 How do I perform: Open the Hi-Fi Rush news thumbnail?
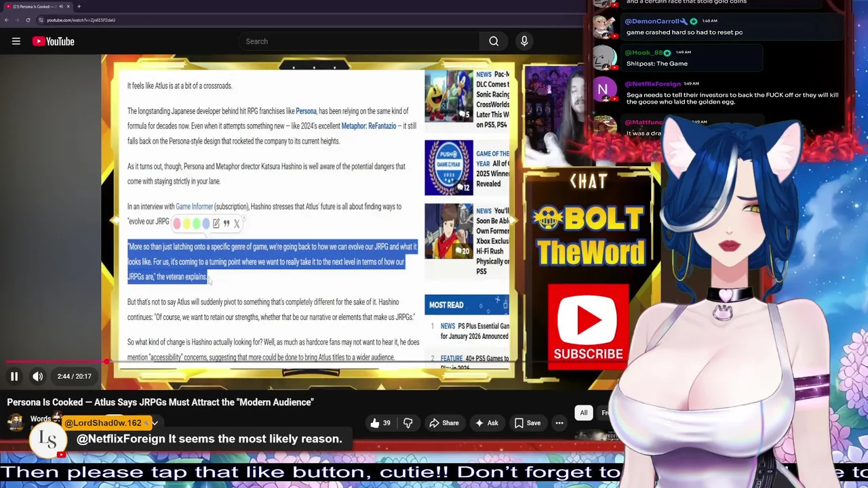tap(448, 232)
